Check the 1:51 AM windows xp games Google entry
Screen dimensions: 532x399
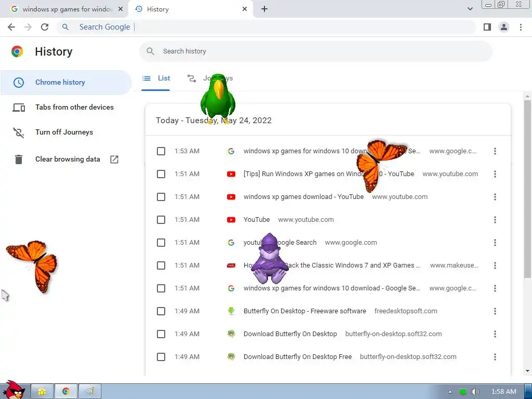(x=161, y=288)
